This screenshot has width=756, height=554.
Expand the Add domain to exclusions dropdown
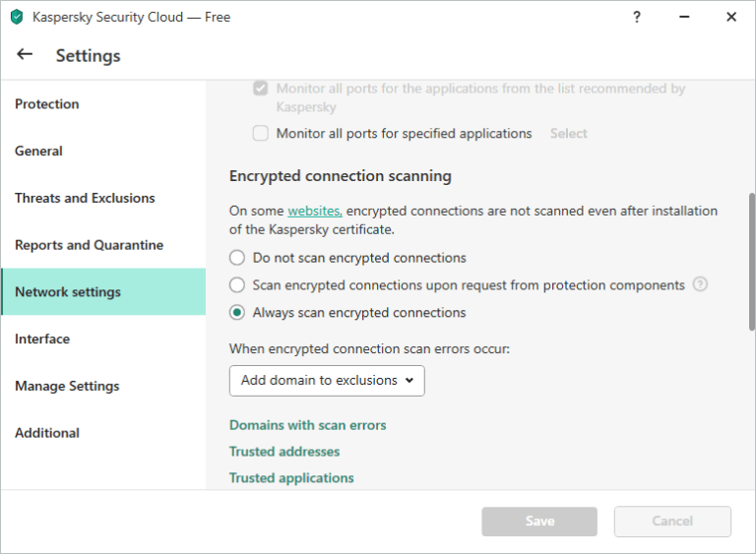click(327, 381)
